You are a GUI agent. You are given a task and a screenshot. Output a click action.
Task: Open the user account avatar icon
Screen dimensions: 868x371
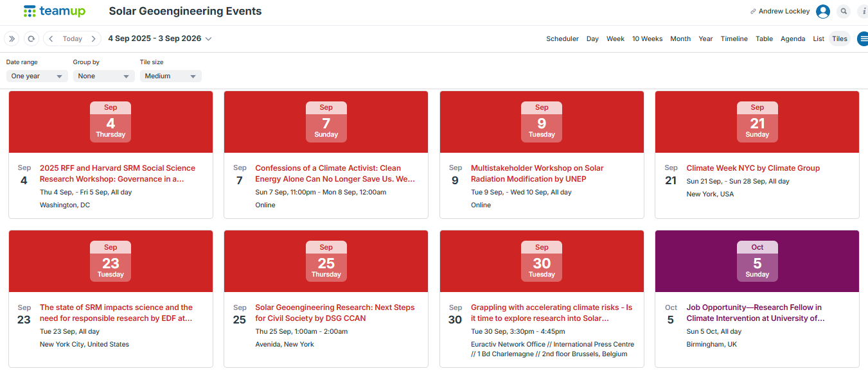point(823,12)
